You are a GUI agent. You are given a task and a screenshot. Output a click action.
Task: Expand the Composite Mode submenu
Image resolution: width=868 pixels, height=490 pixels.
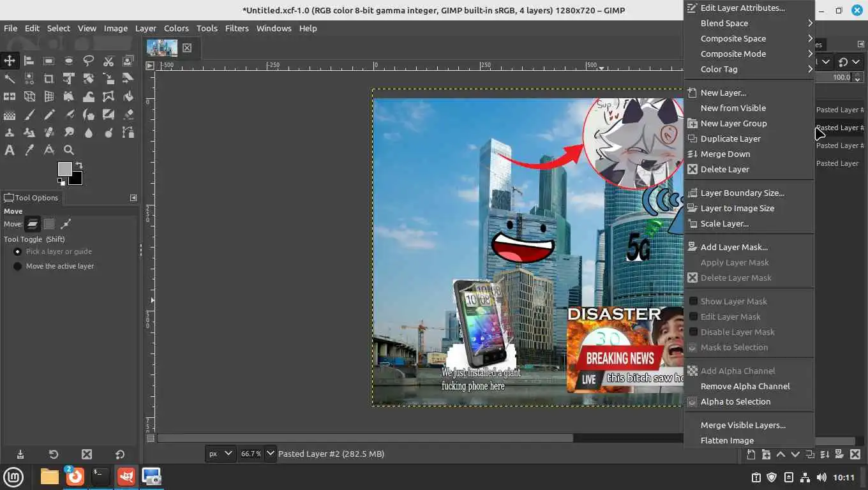tap(749, 54)
